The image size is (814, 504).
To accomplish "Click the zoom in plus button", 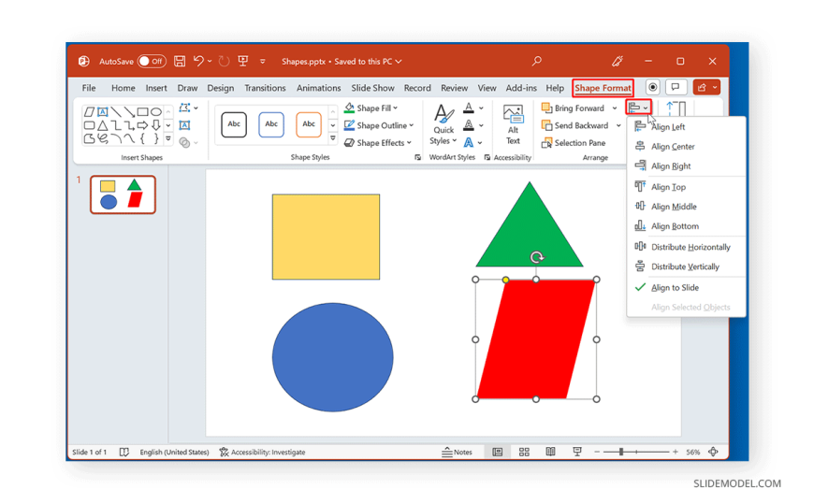I will pyautogui.click(x=676, y=452).
